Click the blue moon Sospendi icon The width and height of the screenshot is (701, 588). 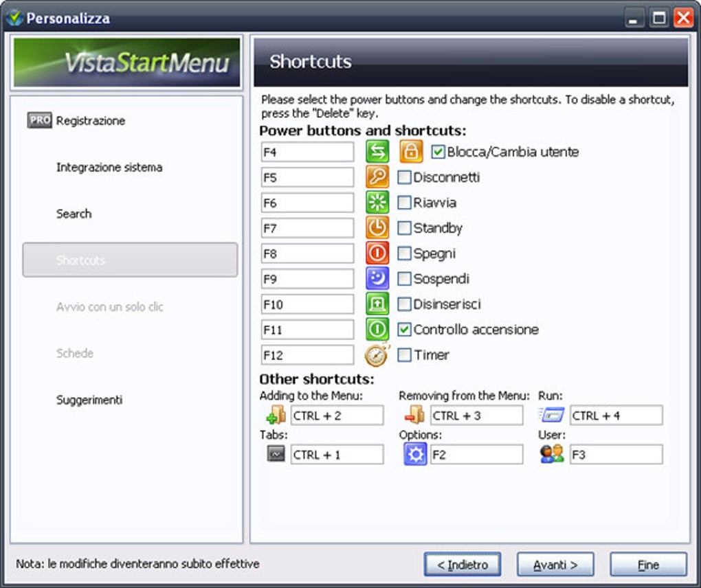pos(377,279)
